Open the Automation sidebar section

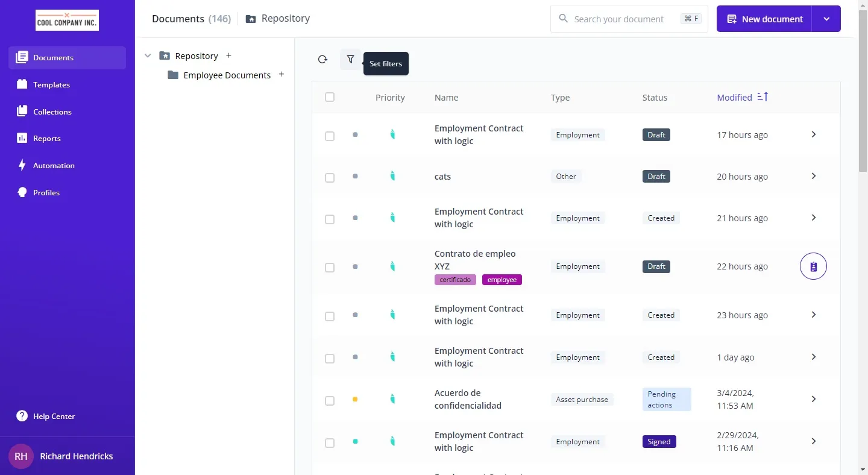(x=54, y=166)
